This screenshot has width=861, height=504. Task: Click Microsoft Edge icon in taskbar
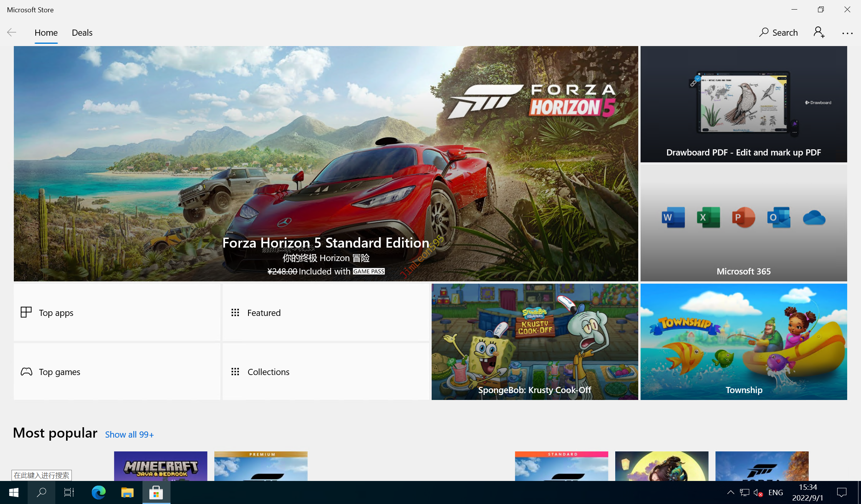click(99, 492)
